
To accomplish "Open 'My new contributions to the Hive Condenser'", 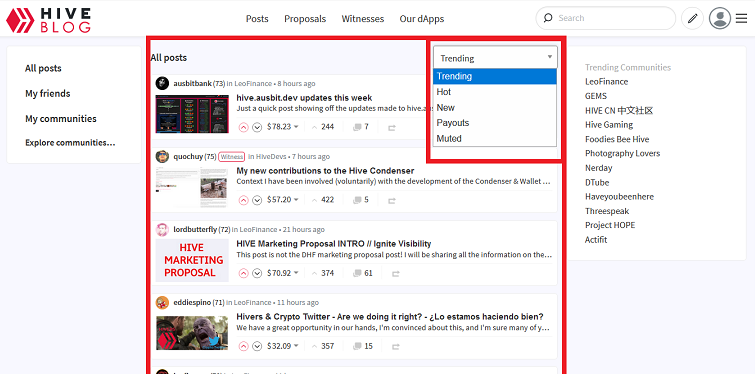I will pyautogui.click(x=325, y=171).
